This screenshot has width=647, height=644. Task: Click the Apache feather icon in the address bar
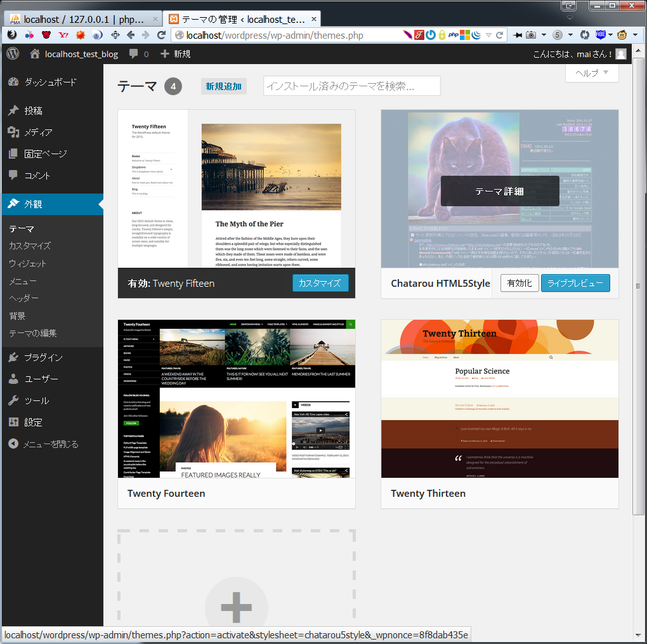pyautogui.click(x=407, y=35)
